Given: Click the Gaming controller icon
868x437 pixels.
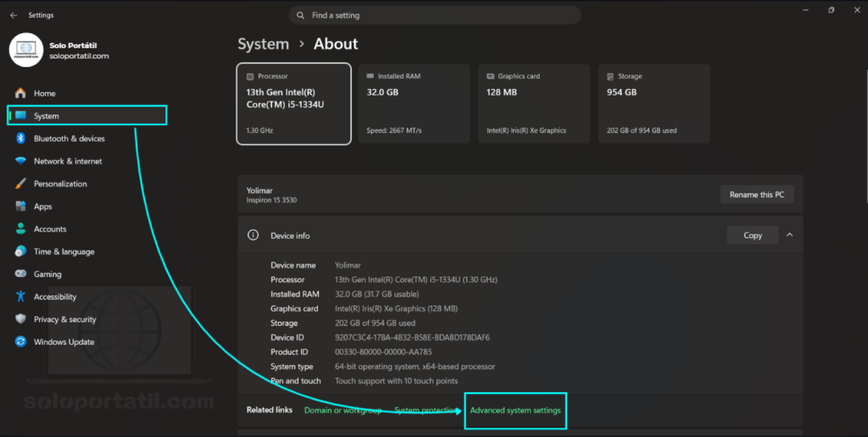Looking at the screenshot, I should point(20,274).
